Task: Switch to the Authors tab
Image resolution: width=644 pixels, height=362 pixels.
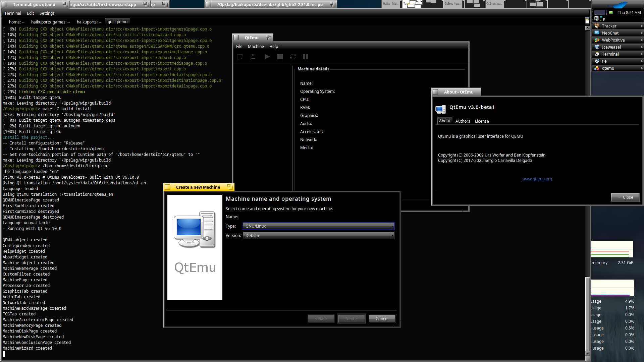Action: [463, 121]
